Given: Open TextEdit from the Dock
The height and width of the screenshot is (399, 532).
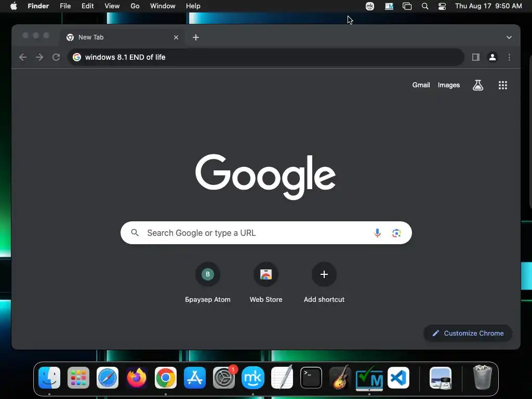Looking at the screenshot, I should click(282, 377).
